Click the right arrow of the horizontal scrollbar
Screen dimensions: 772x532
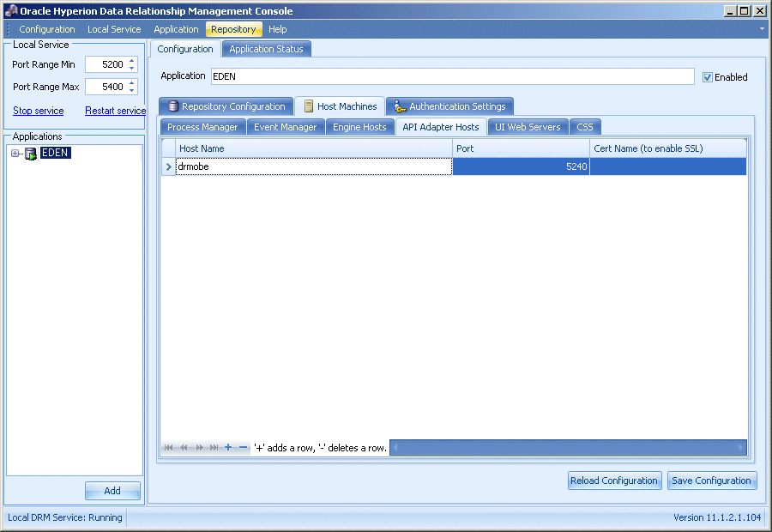point(741,447)
